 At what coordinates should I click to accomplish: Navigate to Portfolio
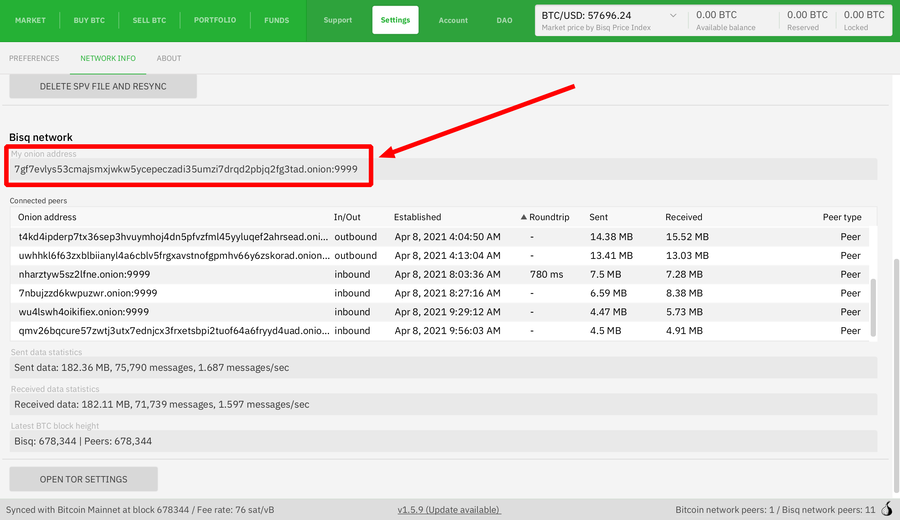tap(215, 20)
